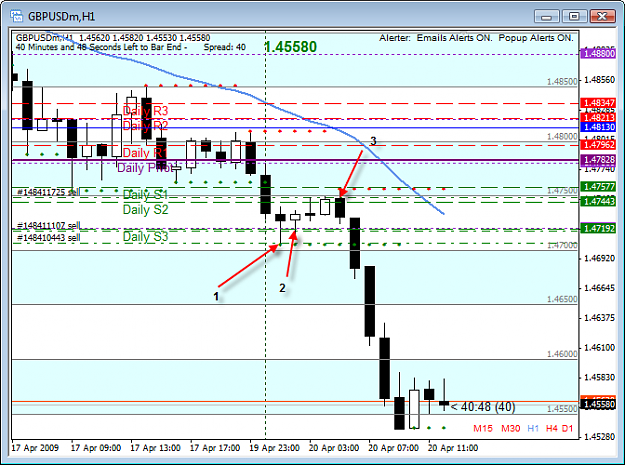Click the bar countdown 40:48 (40) label

point(483,407)
